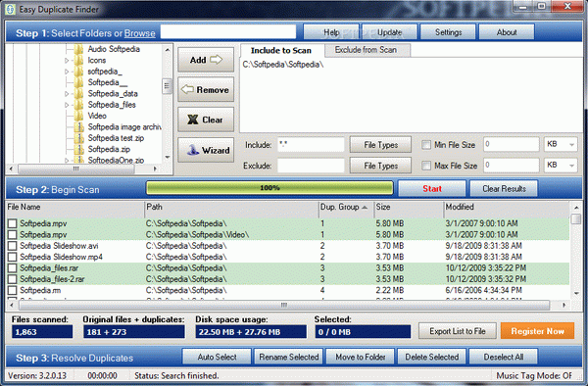The height and width of the screenshot is (386, 588).
Task: Select Softpedia_files-2.rar checkbox
Action: pyautogui.click(x=13, y=279)
